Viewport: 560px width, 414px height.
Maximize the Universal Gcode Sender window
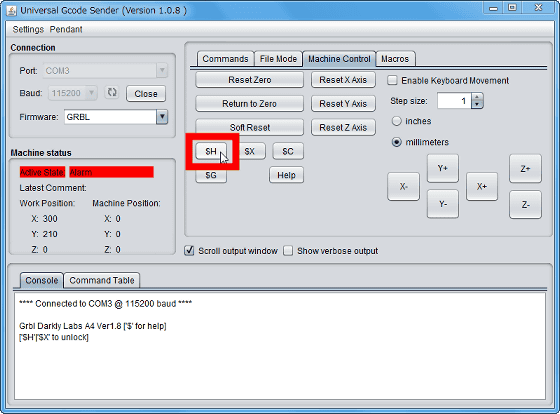click(x=512, y=8)
